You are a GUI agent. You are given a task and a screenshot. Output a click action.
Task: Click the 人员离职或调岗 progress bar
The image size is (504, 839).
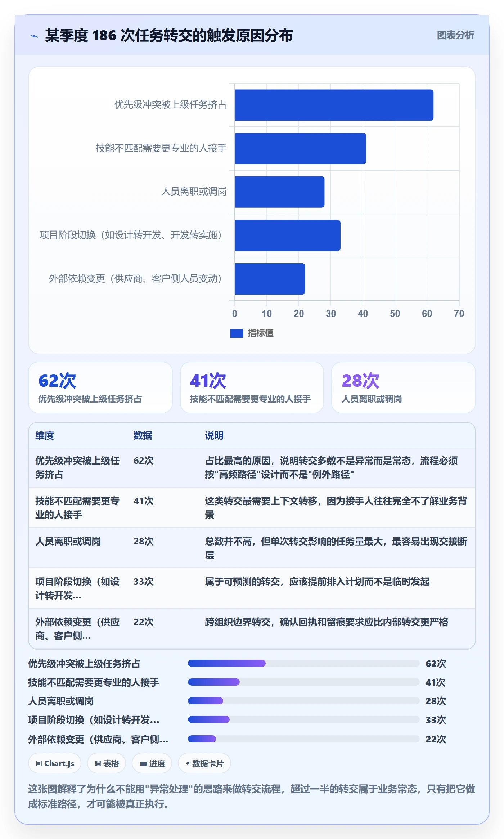(304, 701)
